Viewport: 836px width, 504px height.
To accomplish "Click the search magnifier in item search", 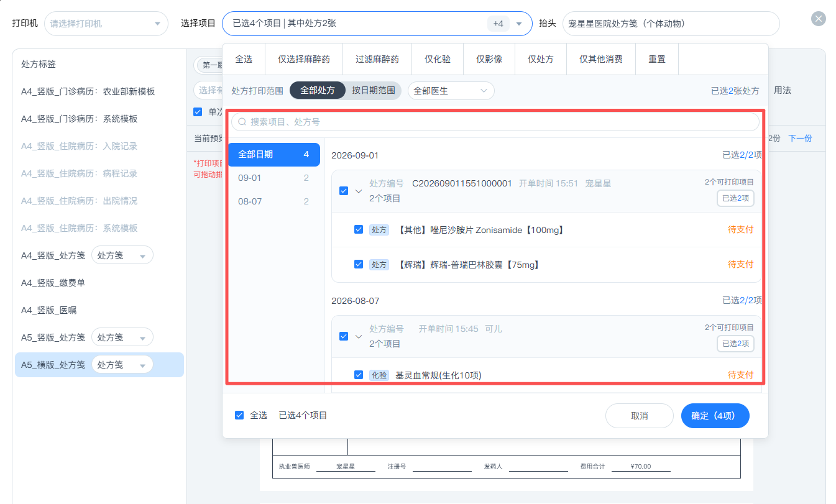I will 242,122.
